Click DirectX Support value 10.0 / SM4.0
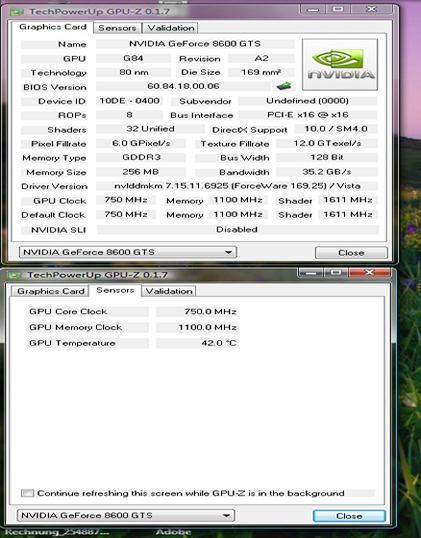Screen dimensions: 421x538 point(336,129)
